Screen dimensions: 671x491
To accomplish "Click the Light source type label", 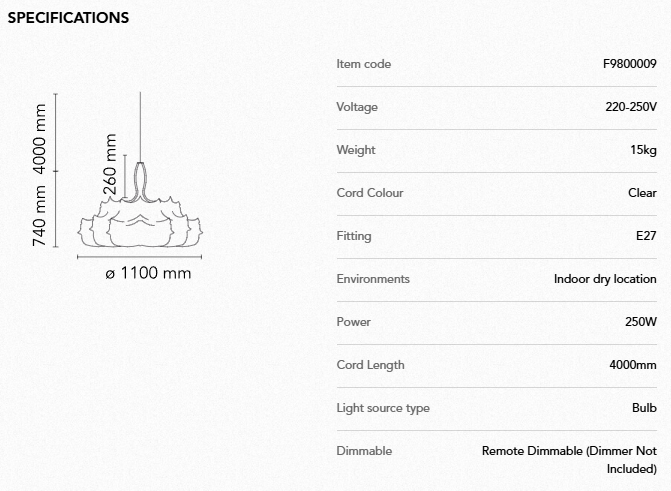I will point(383,408).
